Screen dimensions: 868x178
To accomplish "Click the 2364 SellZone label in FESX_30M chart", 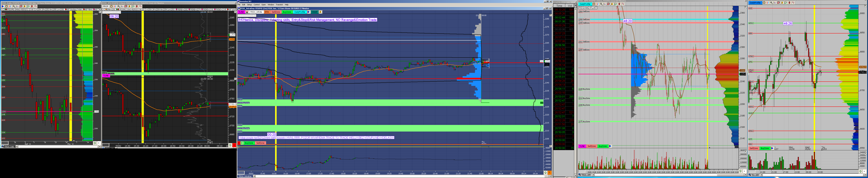I will [584, 12].
